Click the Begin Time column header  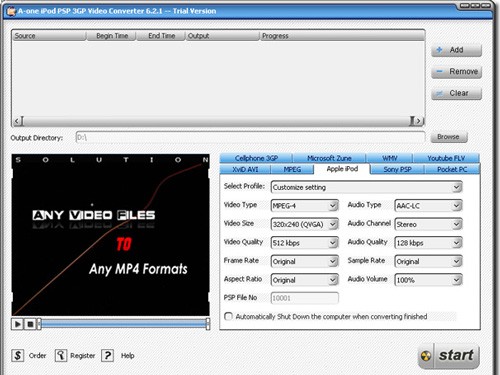click(x=112, y=36)
